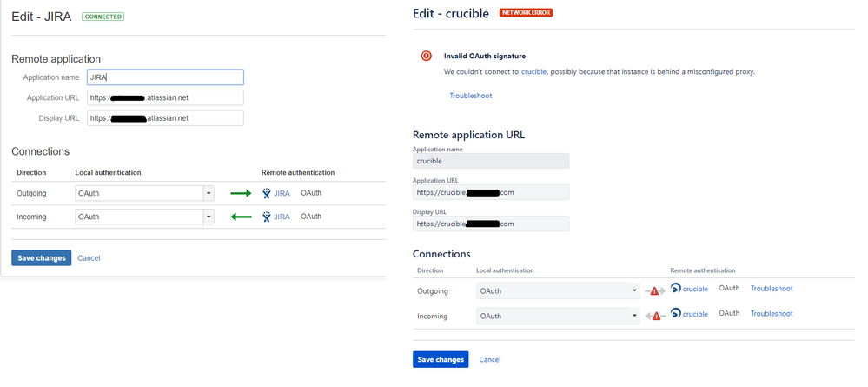
Task: Cancel the JIRA edit dialog
Action: tap(89, 257)
